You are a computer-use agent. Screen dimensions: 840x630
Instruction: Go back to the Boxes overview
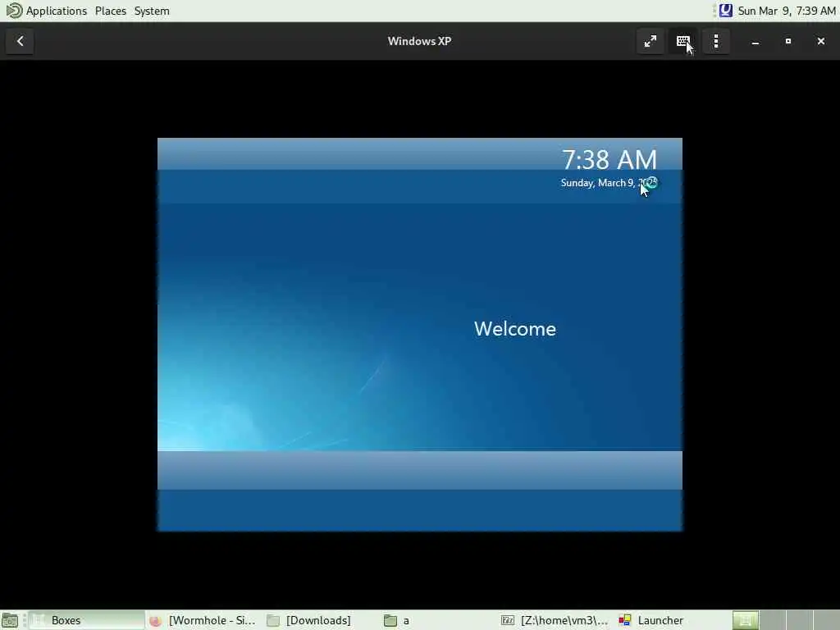point(20,41)
